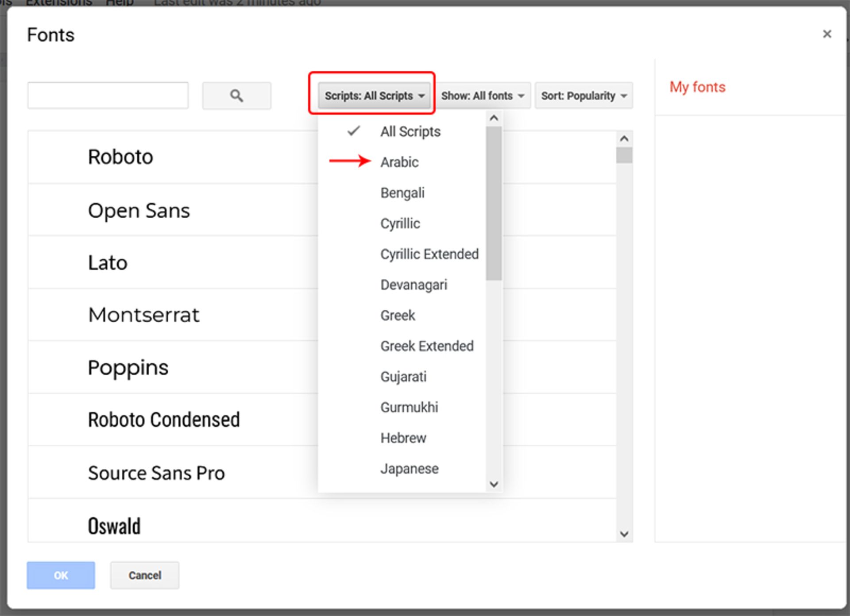Viewport: 850px width, 616px height.
Task: Choose Cyrillic Extended script
Action: (x=429, y=254)
